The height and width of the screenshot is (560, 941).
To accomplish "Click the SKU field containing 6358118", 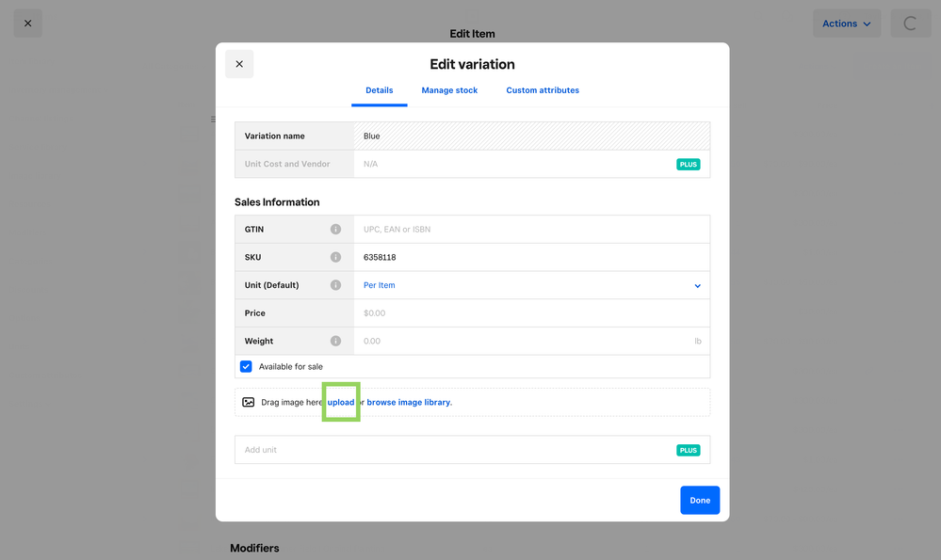I will pyautogui.click(x=531, y=258).
